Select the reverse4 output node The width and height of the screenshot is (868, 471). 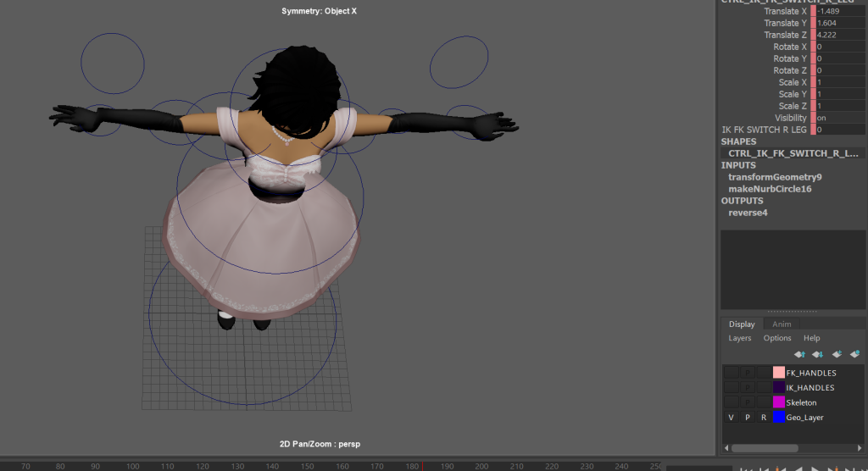coord(748,213)
